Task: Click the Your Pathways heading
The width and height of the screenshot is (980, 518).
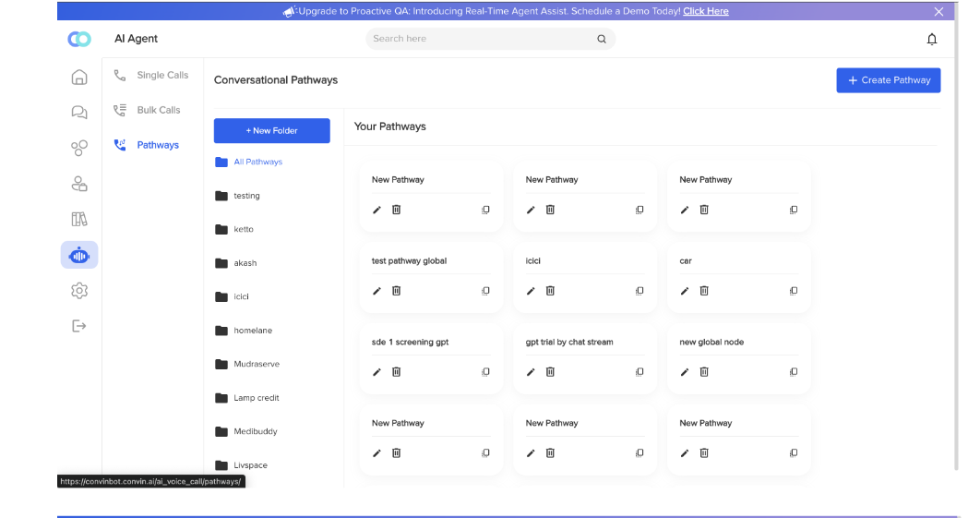Action: [390, 126]
